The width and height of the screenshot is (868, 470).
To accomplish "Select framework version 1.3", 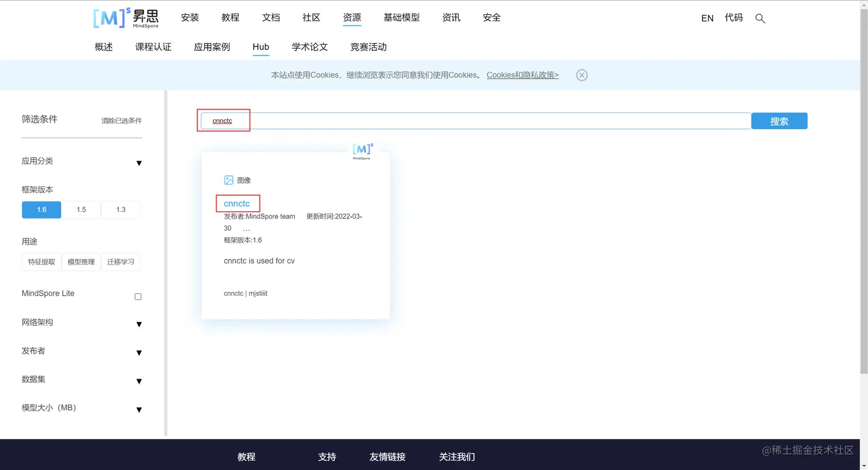I will coord(121,209).
